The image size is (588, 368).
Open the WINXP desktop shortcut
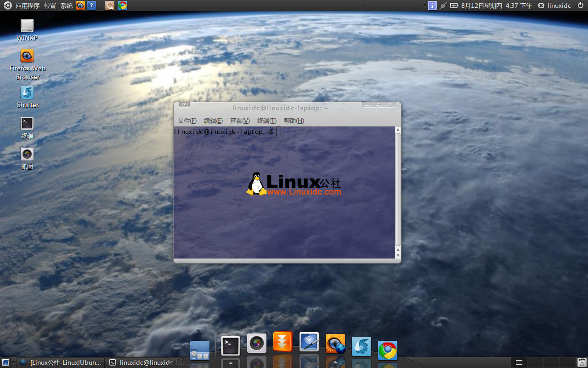coord(27,25)
